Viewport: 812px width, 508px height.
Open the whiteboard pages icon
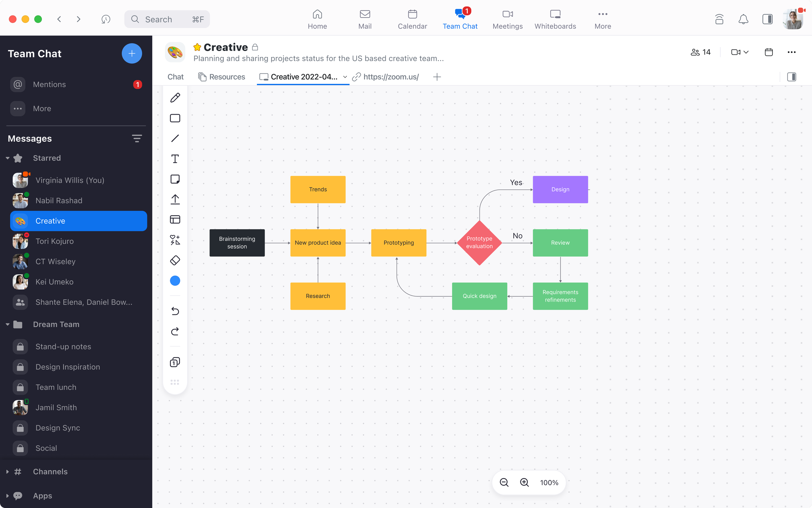(175, 362)
